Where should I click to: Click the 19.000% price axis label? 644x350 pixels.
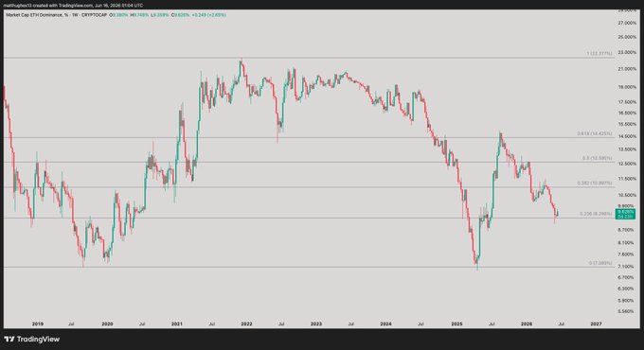click(x=627, y=87)
